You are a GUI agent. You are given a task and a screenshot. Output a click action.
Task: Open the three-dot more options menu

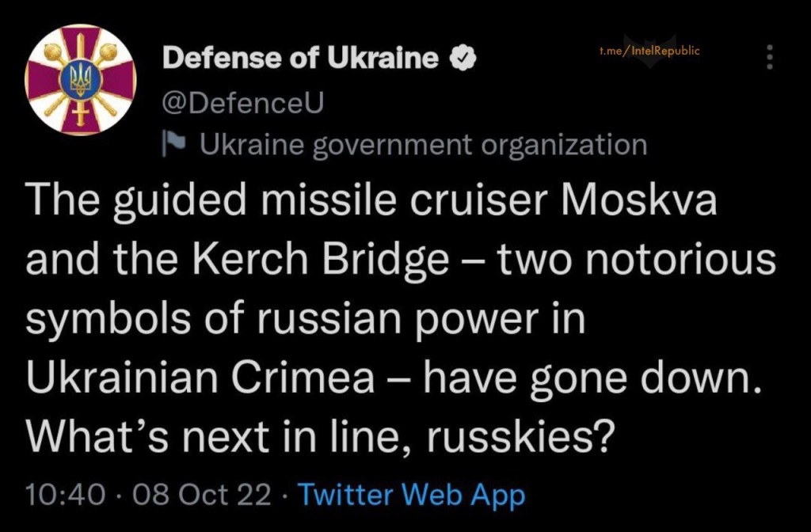(x=767, y=57)
